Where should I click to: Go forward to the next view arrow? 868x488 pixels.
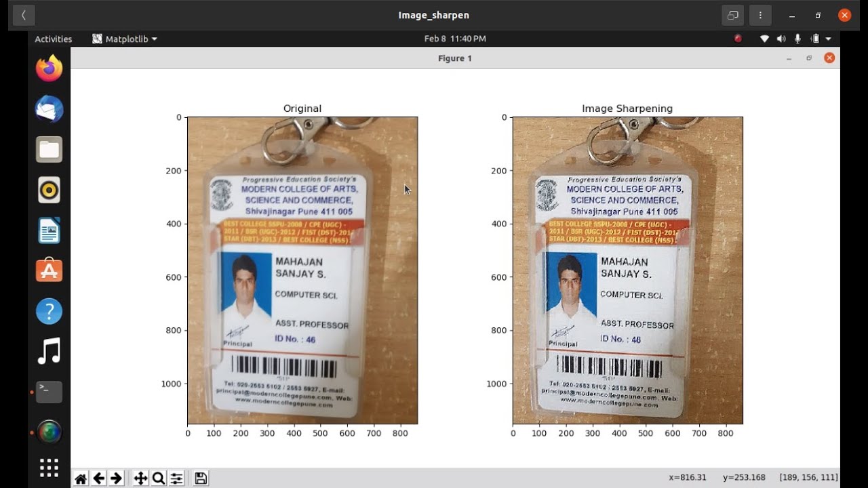(116, 479)
